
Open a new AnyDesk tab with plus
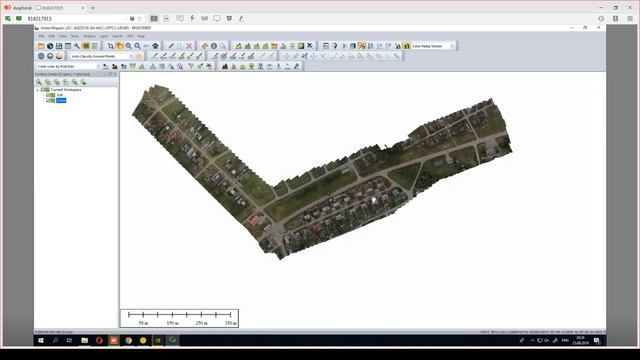[93, 8]
